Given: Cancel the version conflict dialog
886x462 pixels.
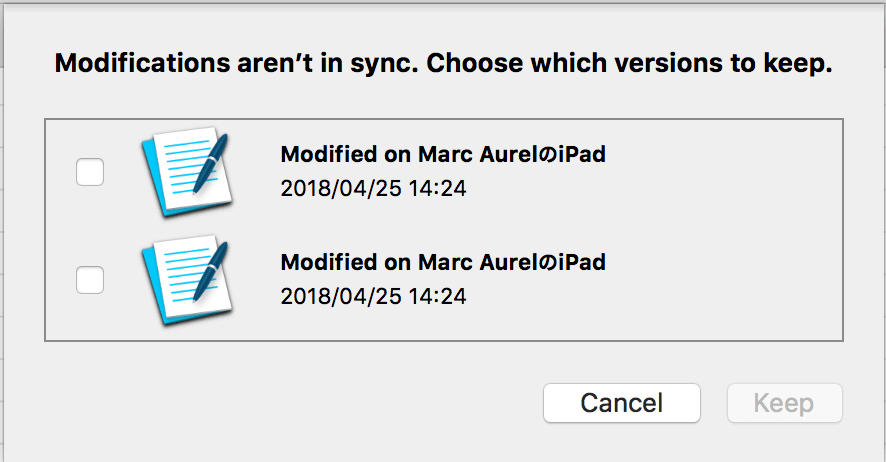Looking at the screenshot, I should pyautogui.click(x=622, y=403).
